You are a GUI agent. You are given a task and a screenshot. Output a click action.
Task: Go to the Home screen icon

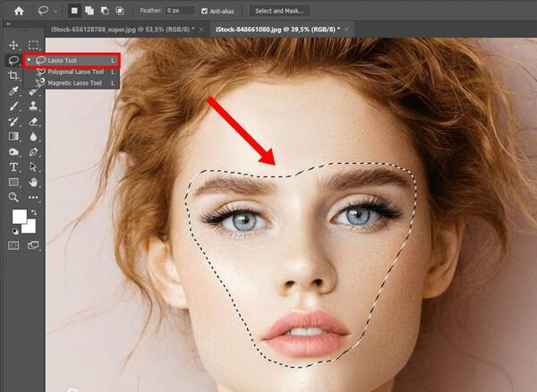coord(19,11)
